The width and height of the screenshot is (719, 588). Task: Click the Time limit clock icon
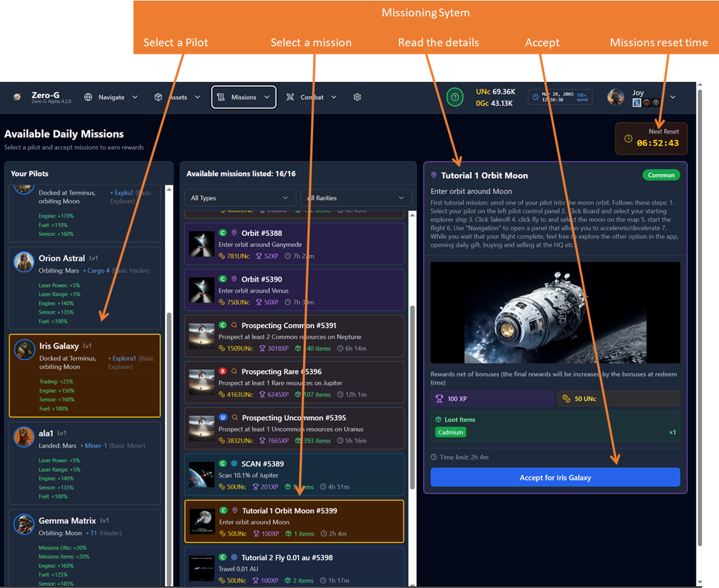434,457
